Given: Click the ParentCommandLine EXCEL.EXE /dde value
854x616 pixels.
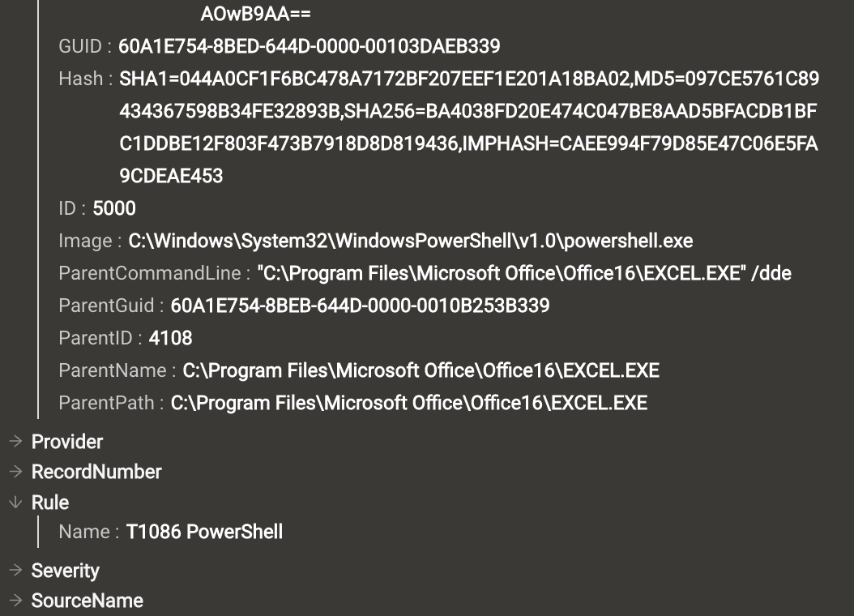Looking at the screenshot, I should pyautogui.click(x=524, y=273).
